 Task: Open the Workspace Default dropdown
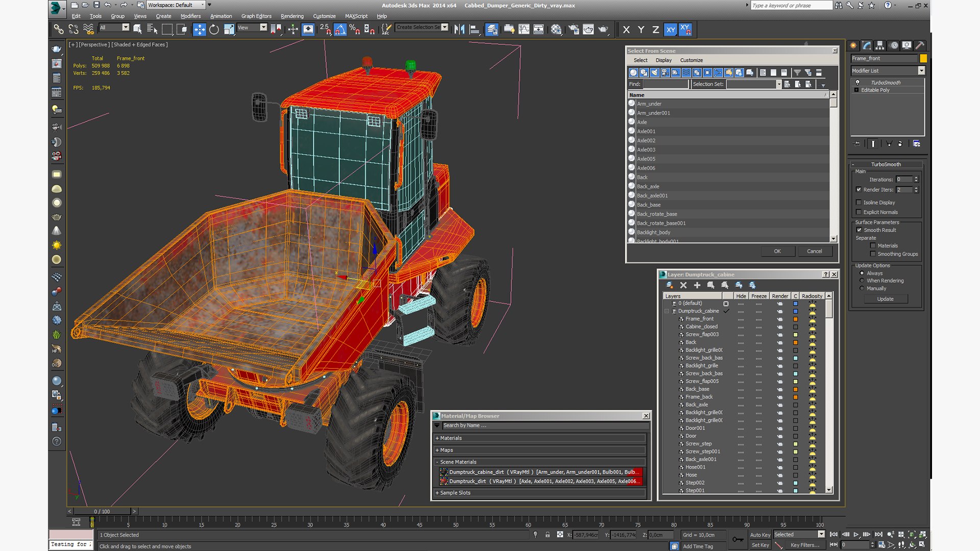[202, 5]
